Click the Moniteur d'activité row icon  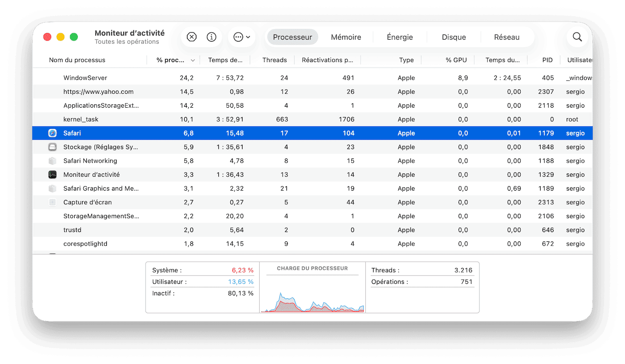(x=52, y=174)
